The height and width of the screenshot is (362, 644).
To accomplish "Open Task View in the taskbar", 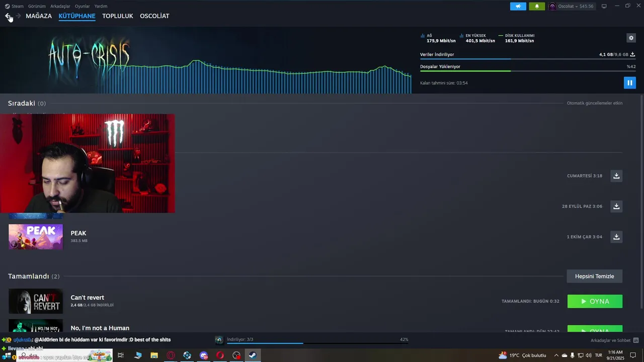I will tap(121, 355).
